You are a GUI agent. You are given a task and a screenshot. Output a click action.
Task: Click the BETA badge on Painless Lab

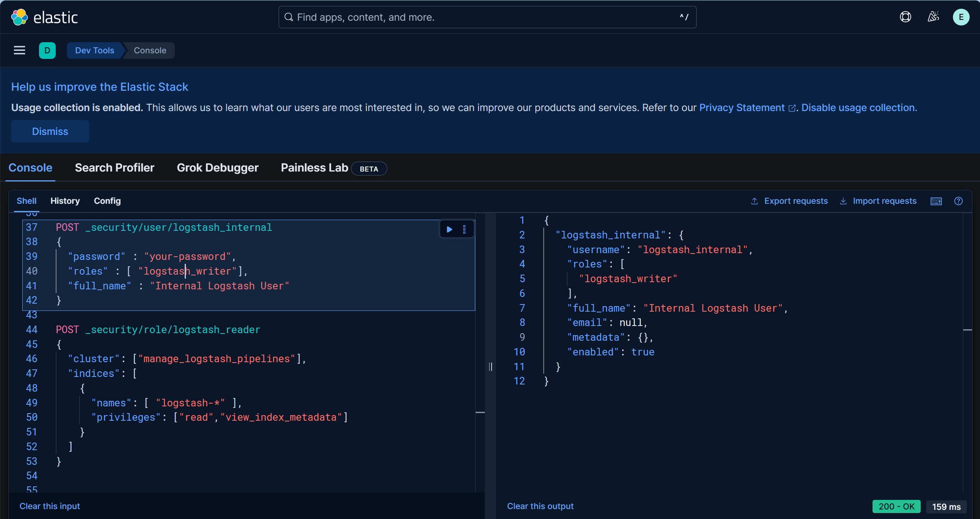[369, 169]
